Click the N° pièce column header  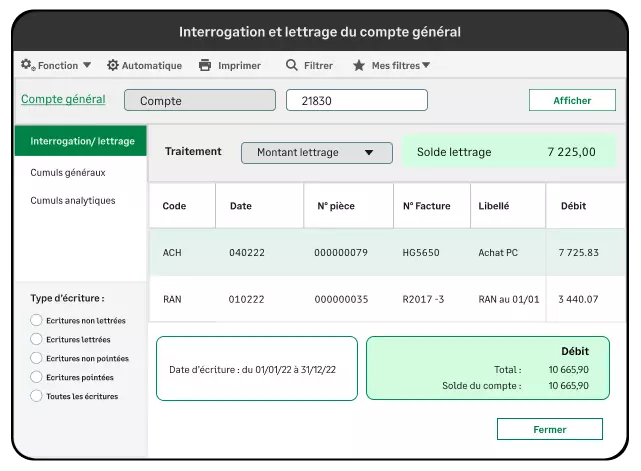pyautogui.click(x=349, y=206)
